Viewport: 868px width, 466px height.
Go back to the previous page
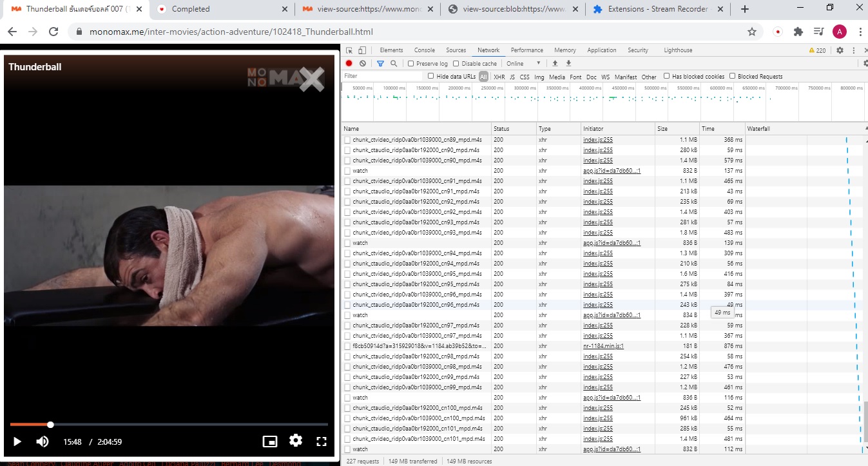14,32
